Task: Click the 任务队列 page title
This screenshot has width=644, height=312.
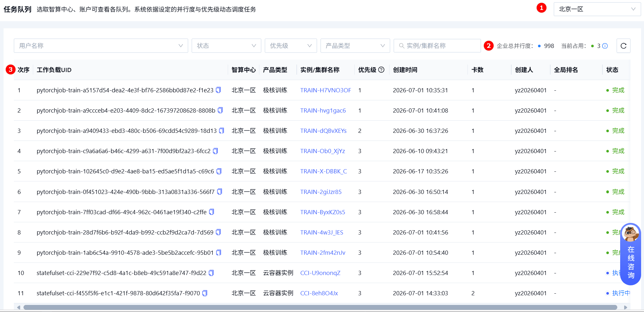Action: (17, 9)
